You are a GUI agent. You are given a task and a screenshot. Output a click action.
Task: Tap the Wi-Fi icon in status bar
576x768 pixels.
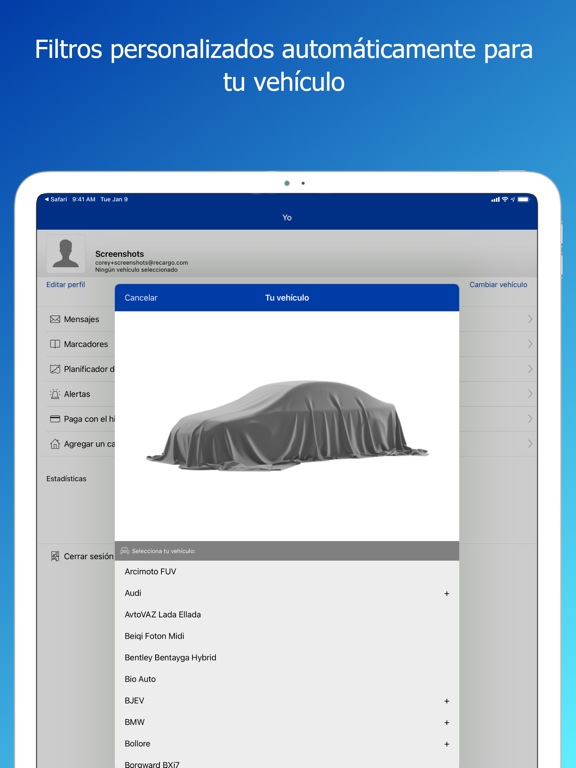click(504, 199)
